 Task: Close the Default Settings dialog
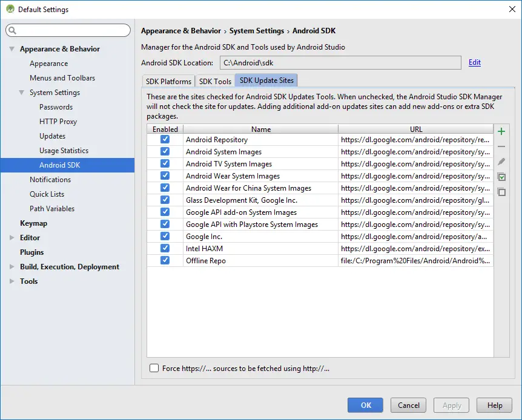point(512,9)
